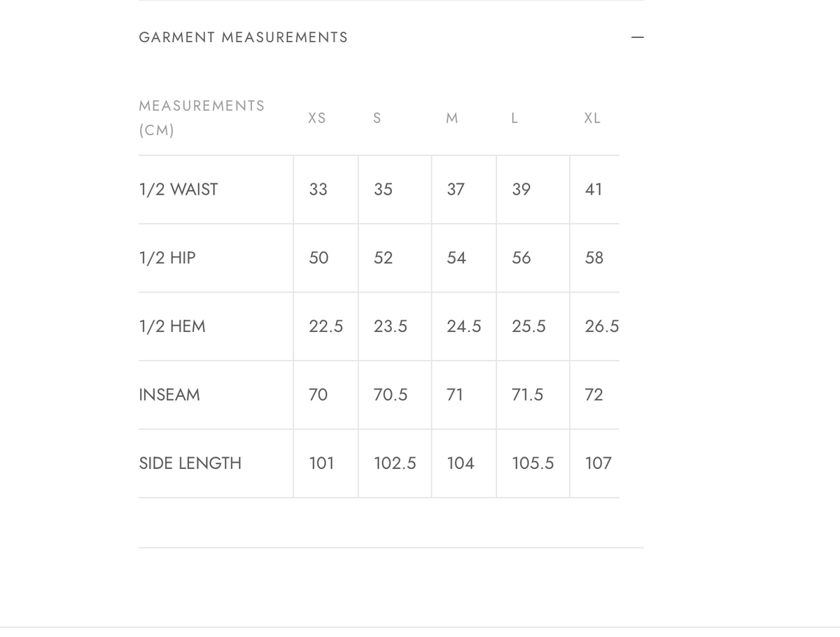This screenshot has height=637, width=840.
Task: Select the XL waist value 41
Action: (x=594, y=190)
